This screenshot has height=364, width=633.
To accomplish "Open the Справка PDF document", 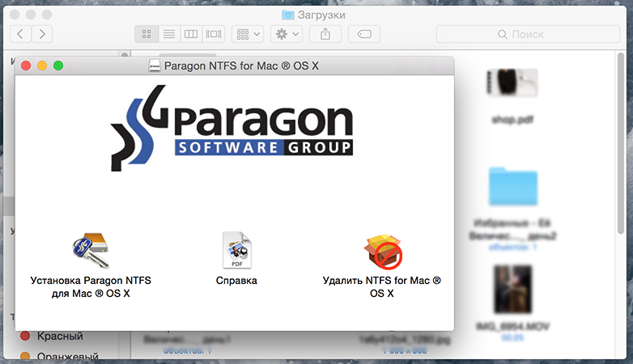I will tap(237, 250).
